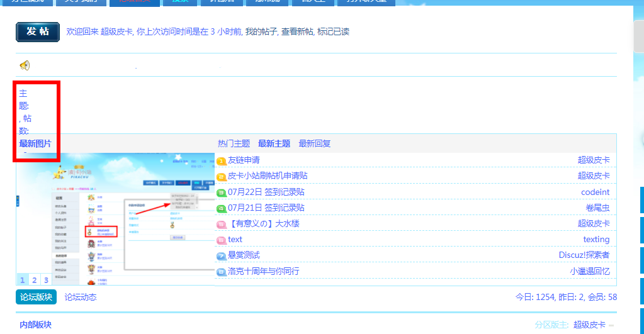Show slideshow image 1
The height and width of the screenshot is (334, 644).
23,280
